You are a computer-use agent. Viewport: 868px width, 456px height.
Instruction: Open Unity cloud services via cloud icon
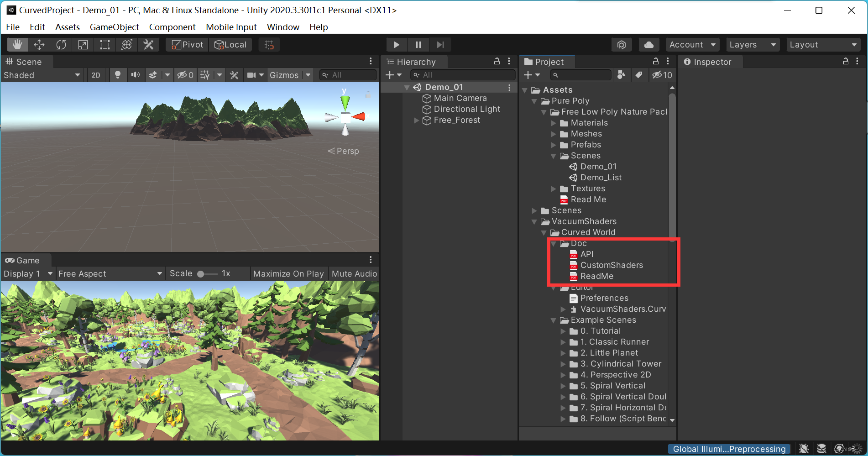pyautogui.click(x=648, y=44)
